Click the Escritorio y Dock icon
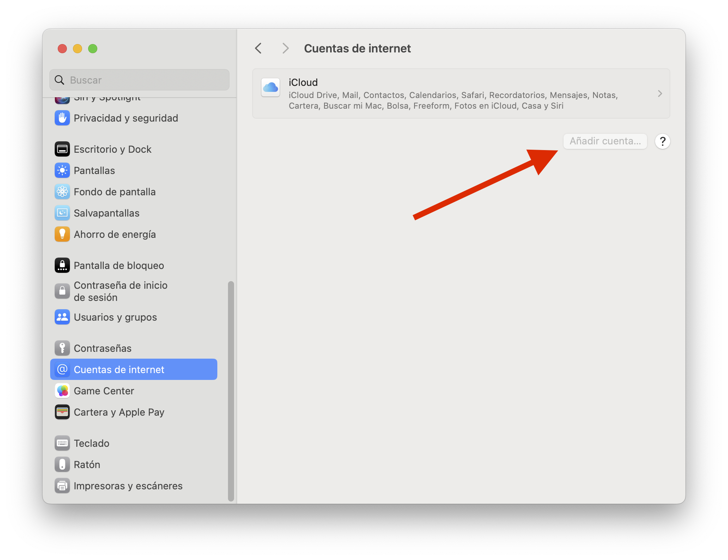 click(x=62, y=149)
